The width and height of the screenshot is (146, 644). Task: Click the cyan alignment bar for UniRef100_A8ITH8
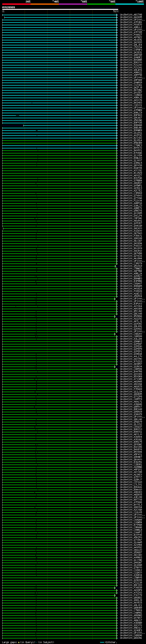(x=60, y=15)
